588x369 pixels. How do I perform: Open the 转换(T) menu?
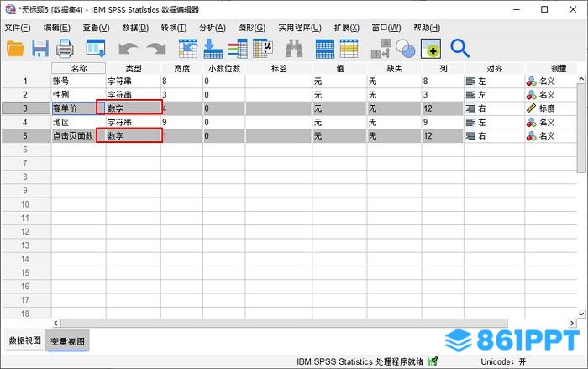pos(174,28)
